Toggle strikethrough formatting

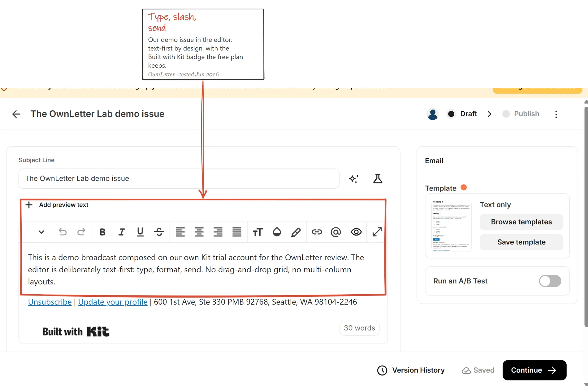click(x=159, y=232)
